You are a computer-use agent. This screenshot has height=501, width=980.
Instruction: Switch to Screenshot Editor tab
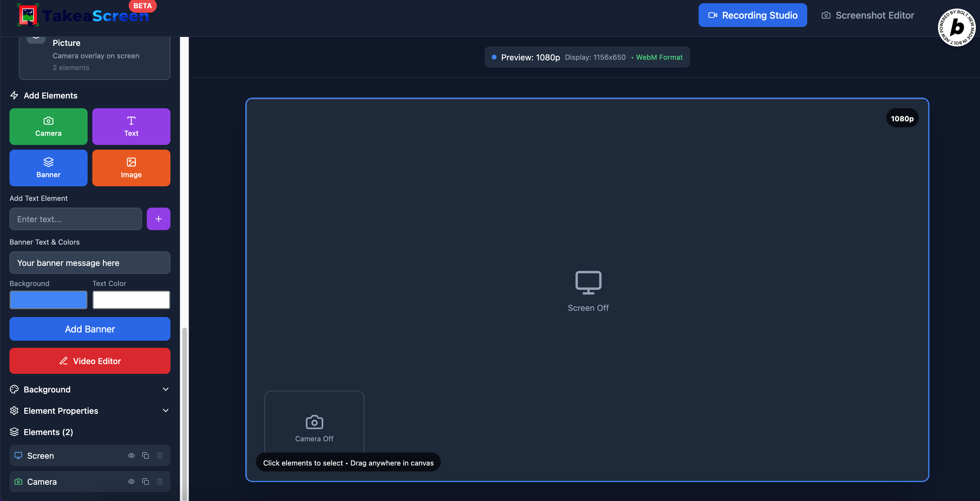click(x=868, y=15)
